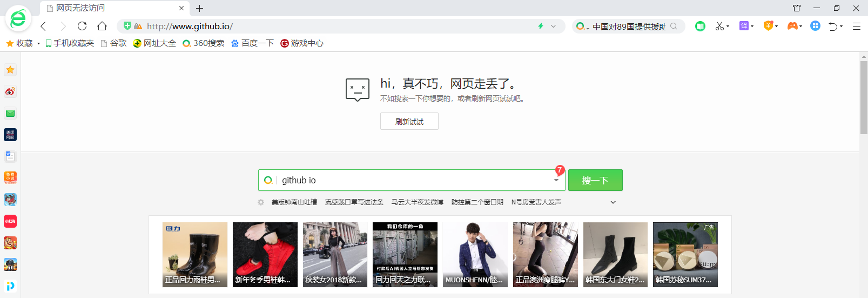
Task: Open the hot topics gear settings icon
Action: (261, 202)
